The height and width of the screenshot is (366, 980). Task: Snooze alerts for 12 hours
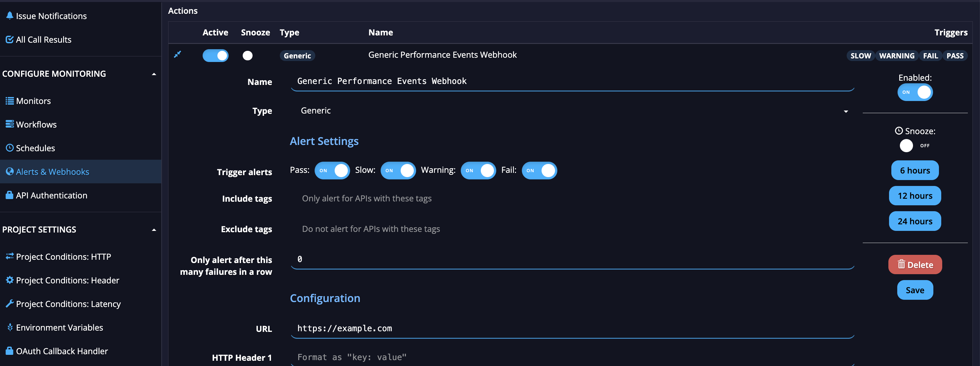(915, 196)
